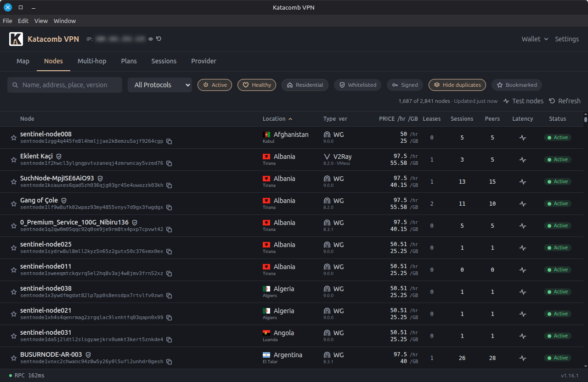
Task: Sort by Location column header
Action: tap(277, 119)
